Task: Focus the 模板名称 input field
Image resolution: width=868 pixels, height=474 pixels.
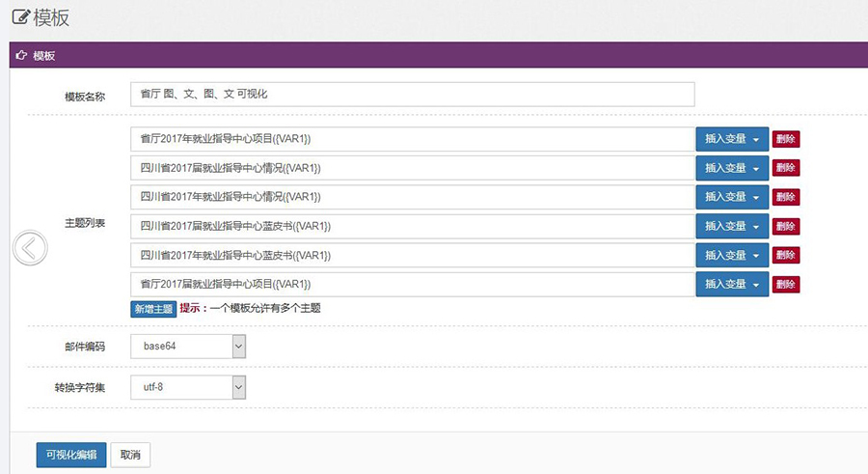Action: click(412, 95)
